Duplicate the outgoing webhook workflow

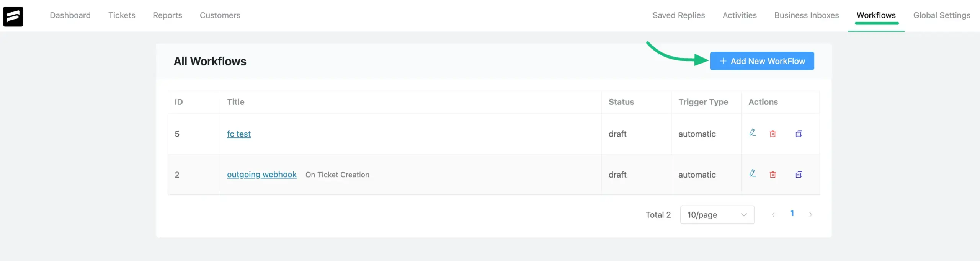[799, 175]
